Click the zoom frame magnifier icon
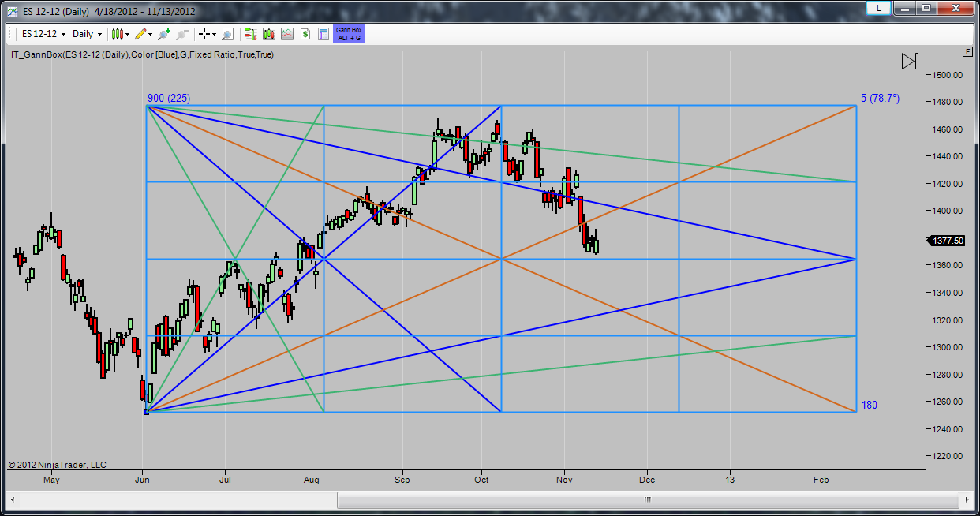980x516 pixels. 227,34
